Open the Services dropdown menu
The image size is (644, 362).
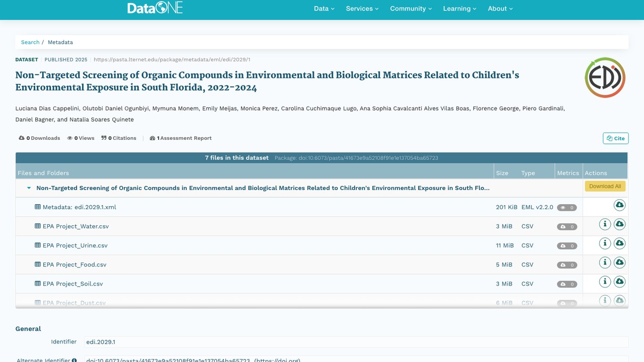pyautogui.click(x=362, y=9)
